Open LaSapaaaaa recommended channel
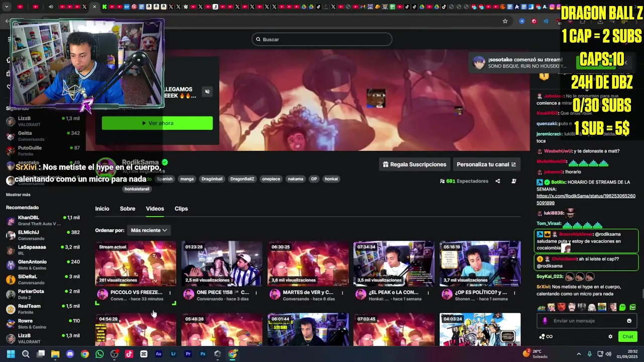The height and width of the screenshot is (362, 644). [x=43, y=250]
